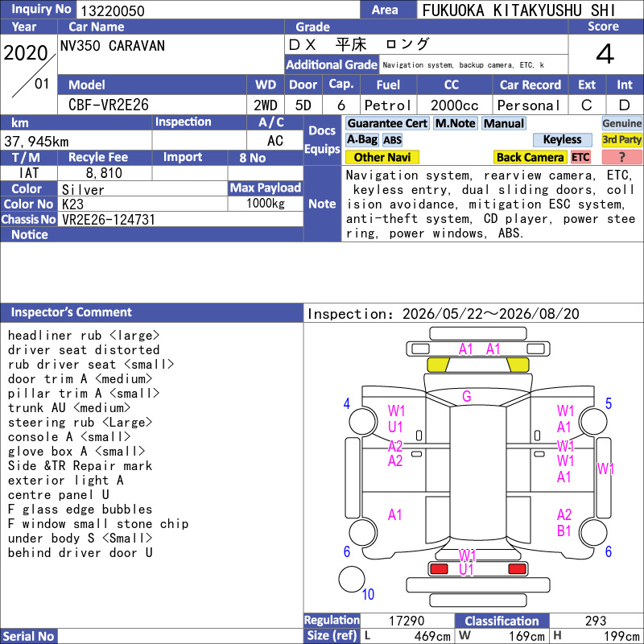The height and width of the screenshot is (644, 644).
Task: Click the spare tire circle marked 10
Action: click(352, 580)
